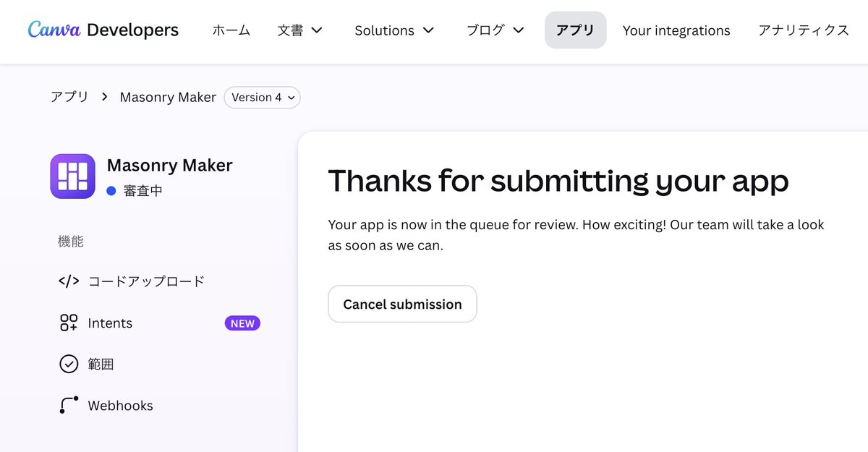Open the アナリティクス nav item
The width and height of the screenshot is (868, 452).
(x=804, y=30)
